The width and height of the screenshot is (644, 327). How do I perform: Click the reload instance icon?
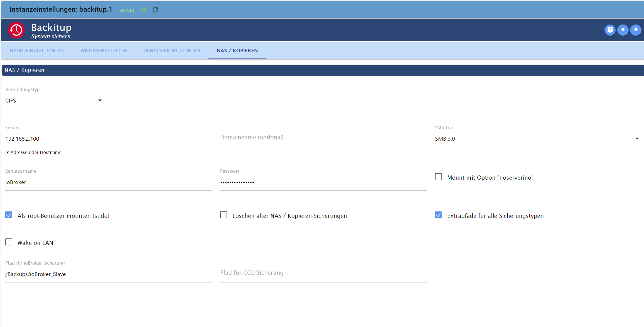tap(155, 10)
